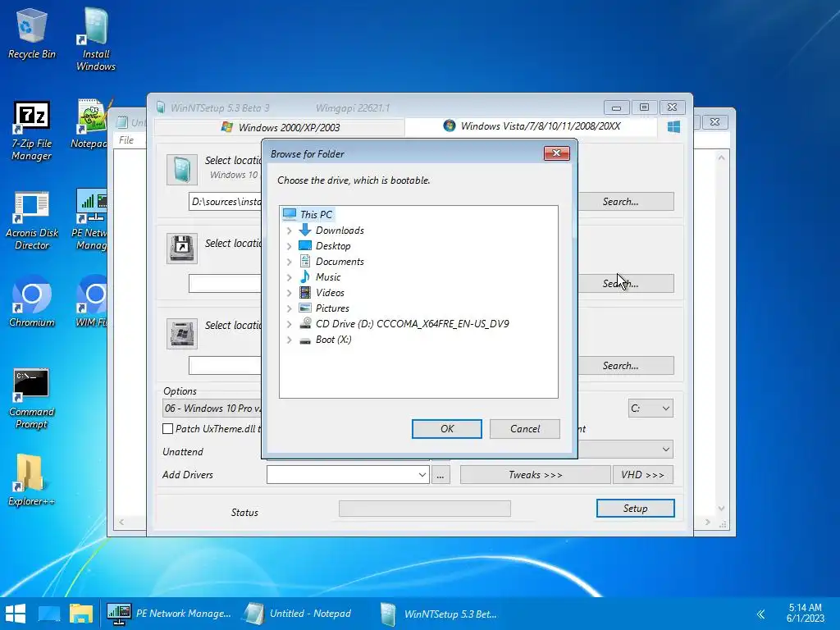The width and height of the screenshot is (840, 630).
Task: Open File Explorer from the taskbar
Action: click(x=81, y=614)
